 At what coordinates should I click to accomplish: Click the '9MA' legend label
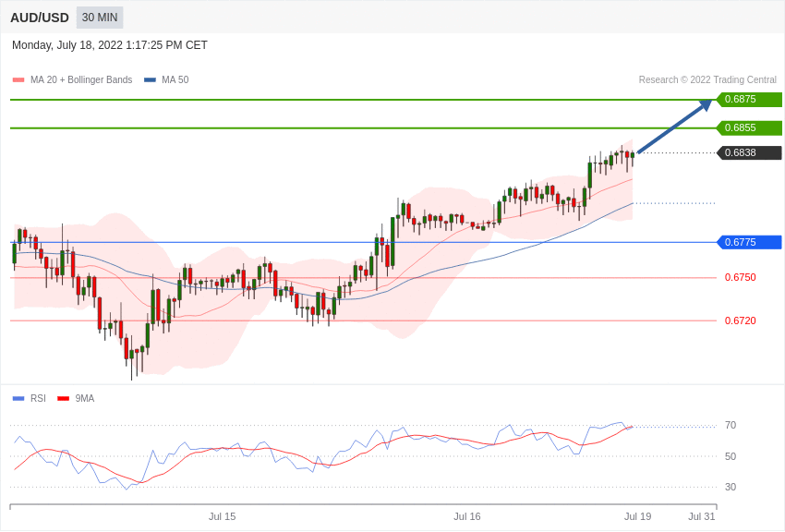tap(85, 399)
